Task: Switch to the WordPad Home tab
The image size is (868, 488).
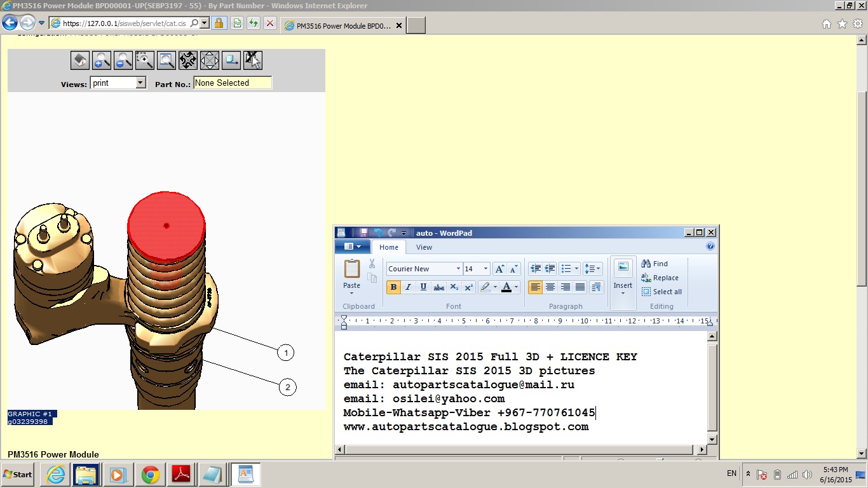Action: point(389,247)
